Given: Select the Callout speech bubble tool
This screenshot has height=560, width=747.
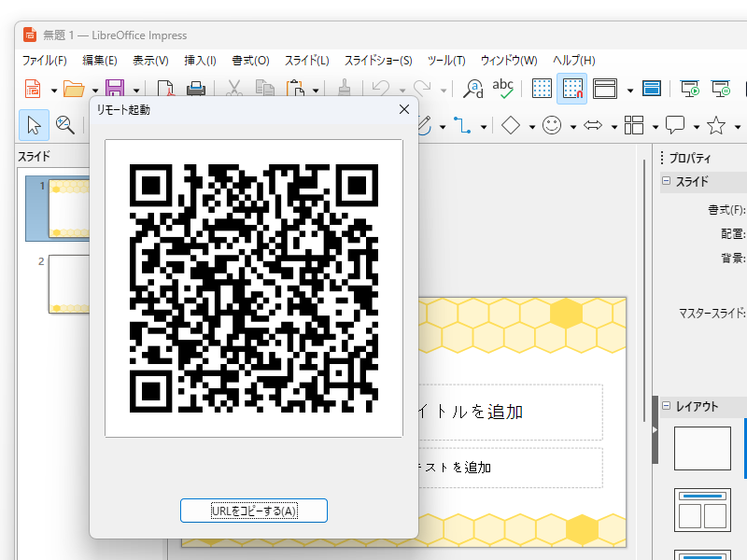Looking at the screenshot, I should pyautogui.click(x=675, y=125).
